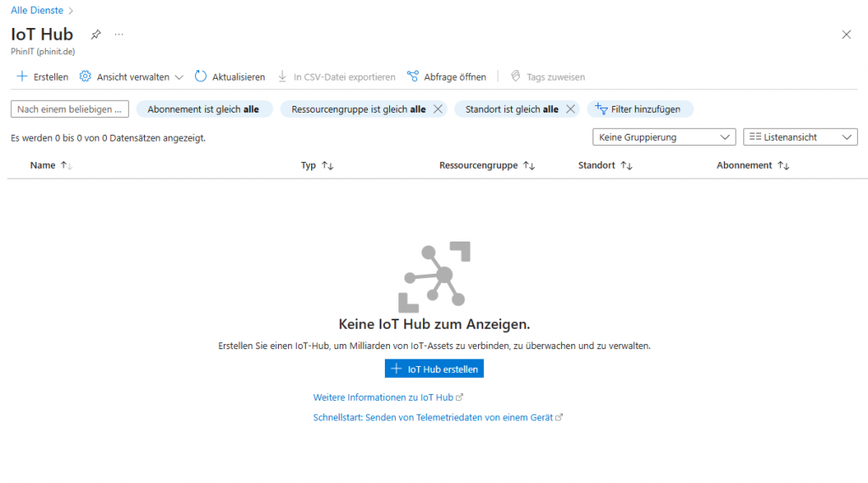Open Ansicht verwalten menu

[131, 77]
